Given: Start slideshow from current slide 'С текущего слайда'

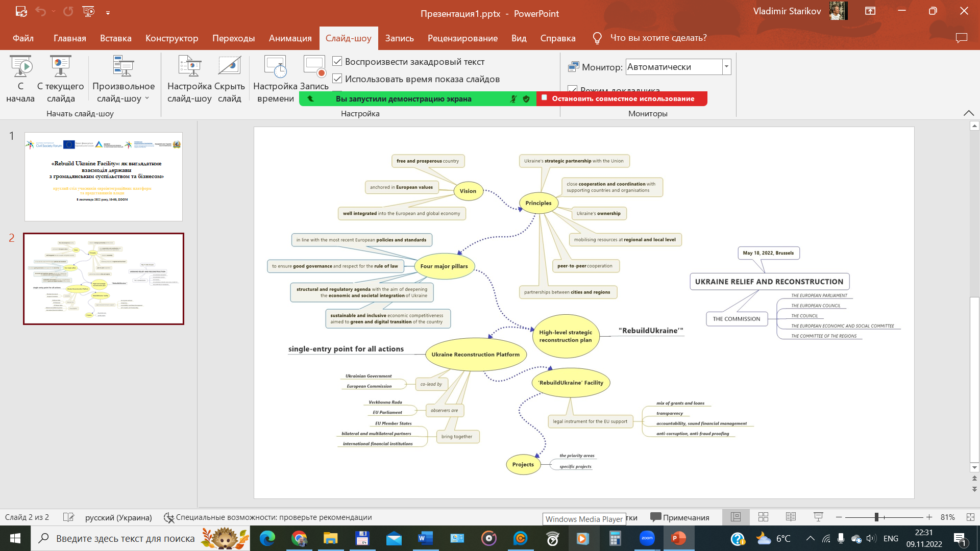Looking at the screenshot, I should click(x=61, y=80).
